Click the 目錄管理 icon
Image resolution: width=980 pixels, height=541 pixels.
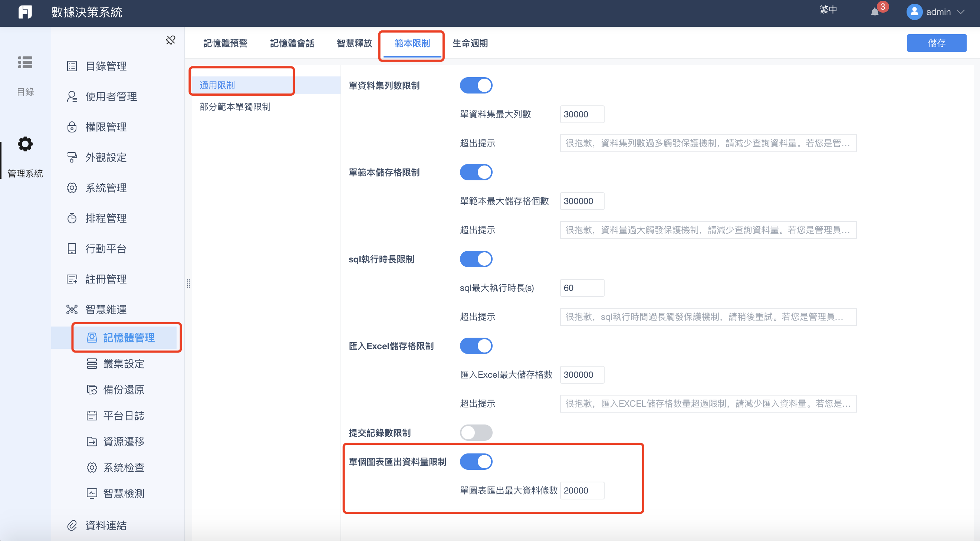72,66
